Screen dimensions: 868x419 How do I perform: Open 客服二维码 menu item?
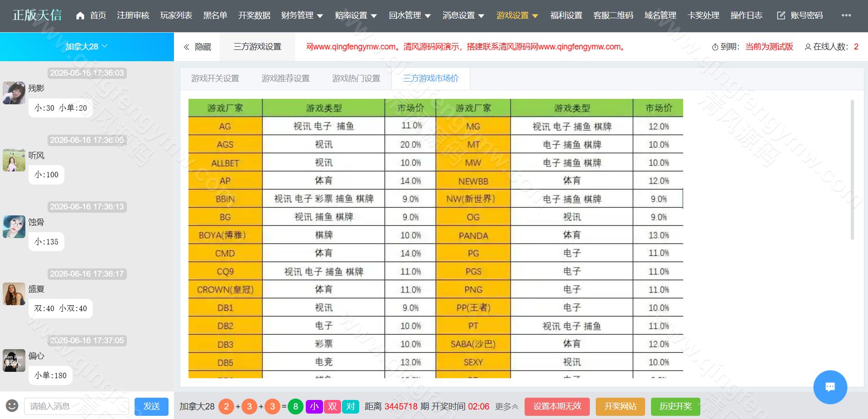coord(613,15)
